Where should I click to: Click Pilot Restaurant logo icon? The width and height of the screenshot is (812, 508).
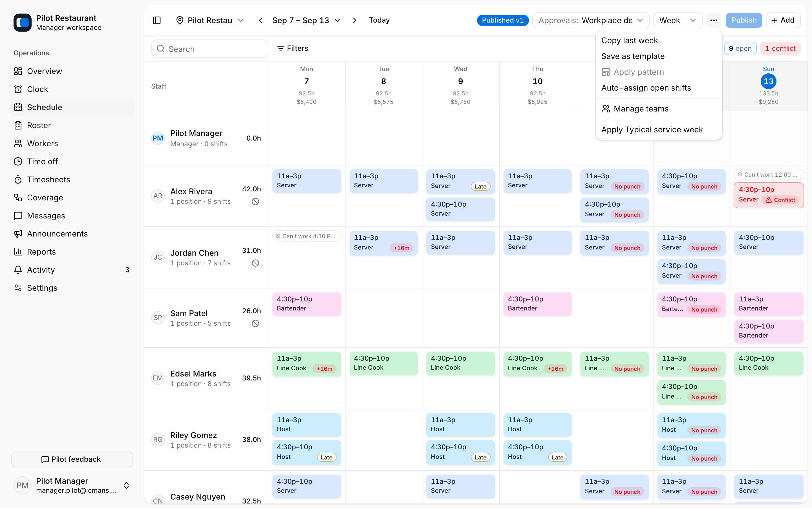[23, 23]
